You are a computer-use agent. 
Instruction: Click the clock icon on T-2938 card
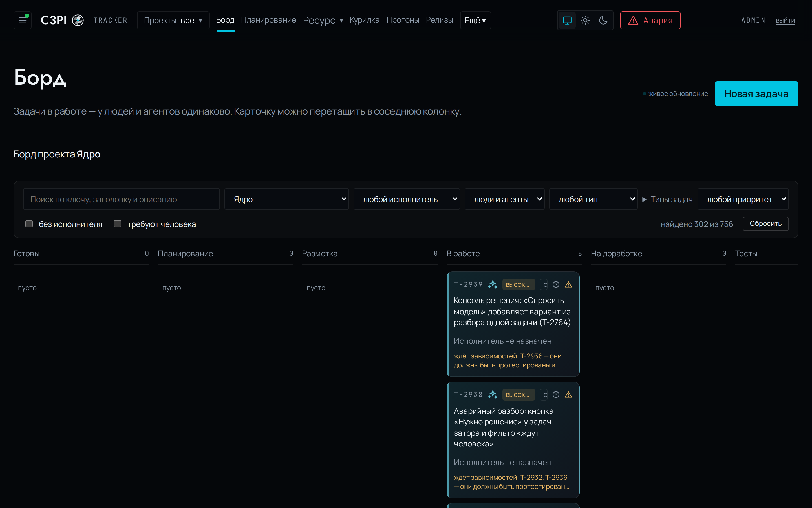coord(556,395)
